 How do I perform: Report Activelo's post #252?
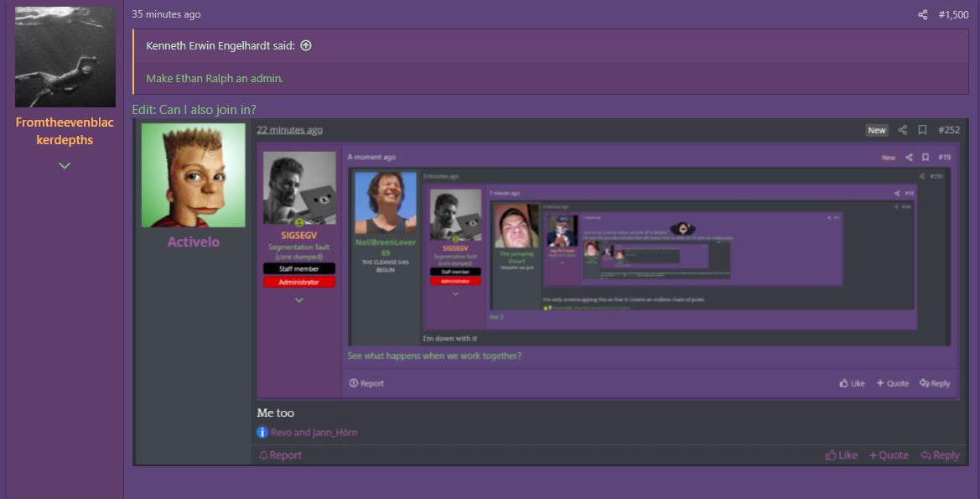coord(280,455)
